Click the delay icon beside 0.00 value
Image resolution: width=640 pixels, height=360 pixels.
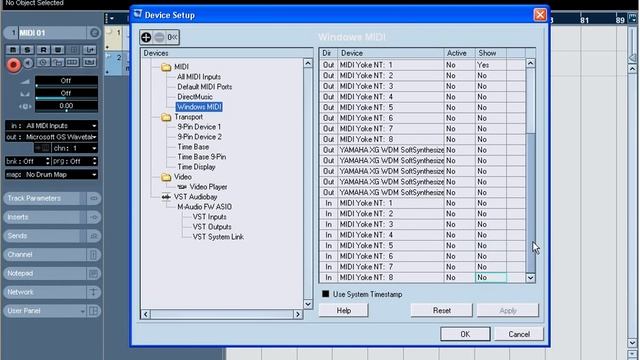(25, 107)
